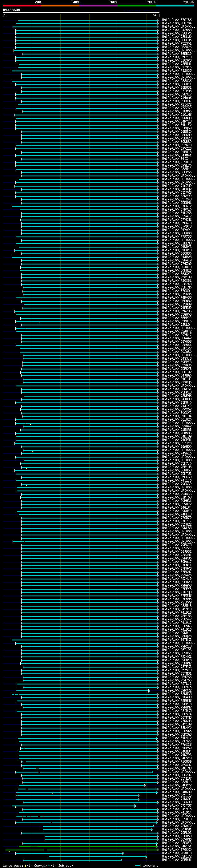Screen dimensions: 197x868
Task: Click the UniRef100_A2D8F3 label
Action: click(x=177, y=843)
